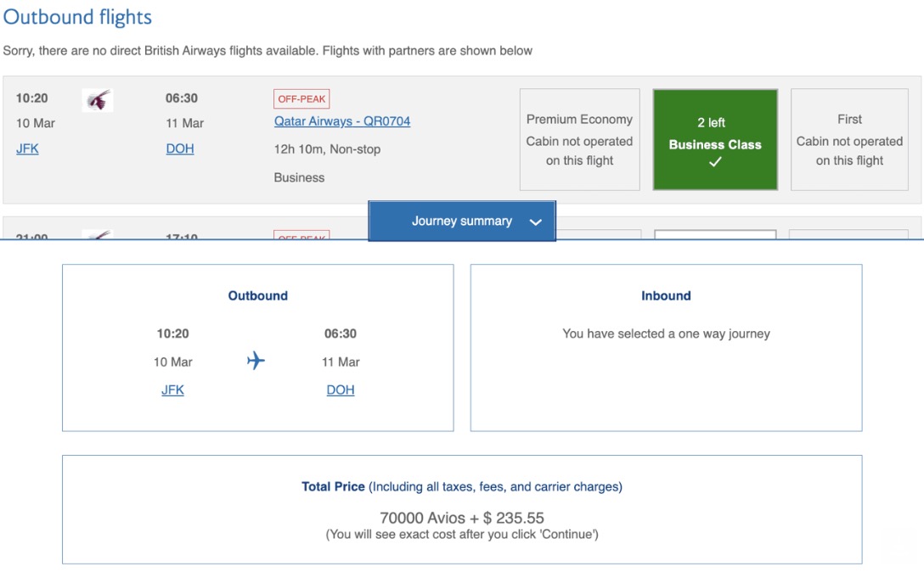Click the OFF-PEAK badge on the first flight
Image resolution: width=924 pixels, height=572 pixels.
pyautogui.click(x=301, y=99)
